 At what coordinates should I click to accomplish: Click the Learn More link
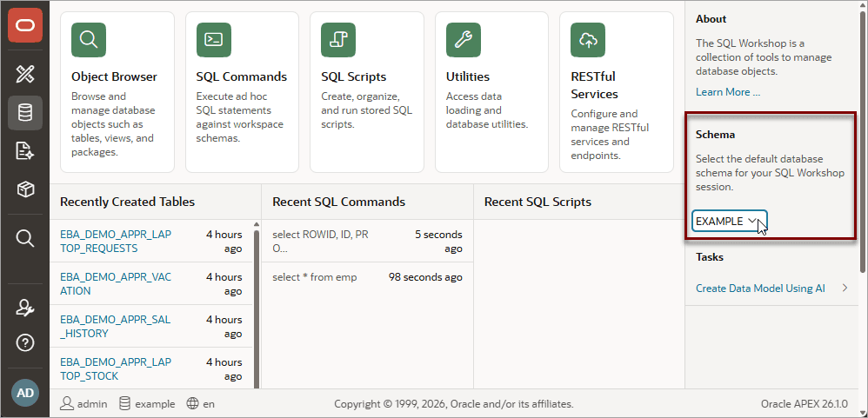click(x=728, y=92)
